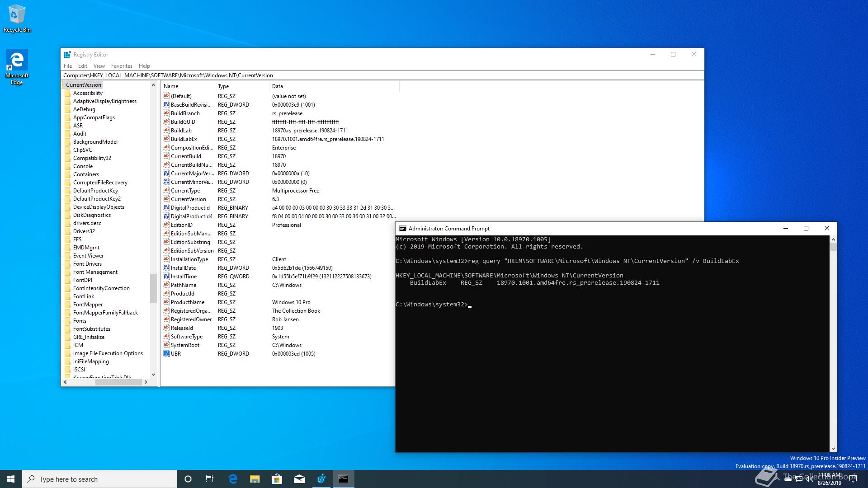868x488 pixels.
Task: Open File Explorer from the taskbar
Action: tap(255, 479)
